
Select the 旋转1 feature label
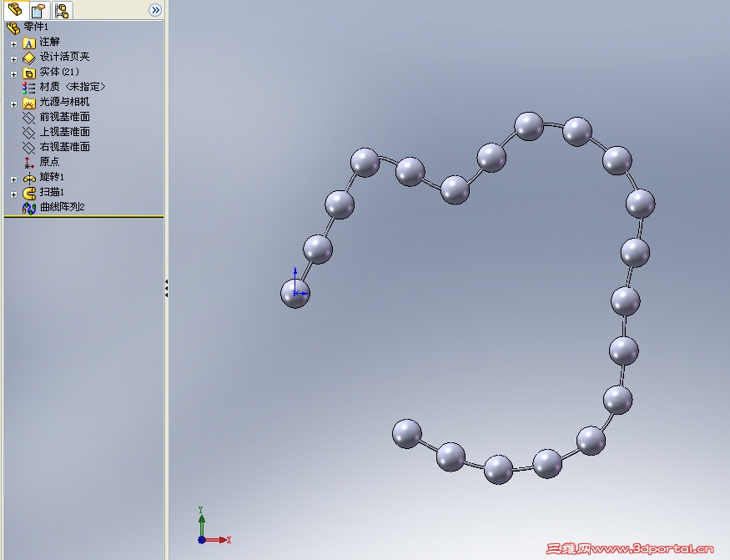pyautogui.click(x=52, y=177)
